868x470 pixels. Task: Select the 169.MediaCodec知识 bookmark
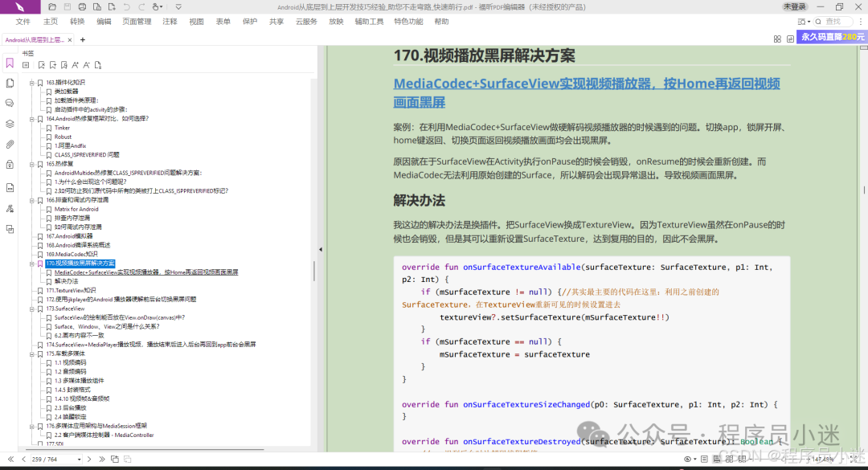coord(72,254)
